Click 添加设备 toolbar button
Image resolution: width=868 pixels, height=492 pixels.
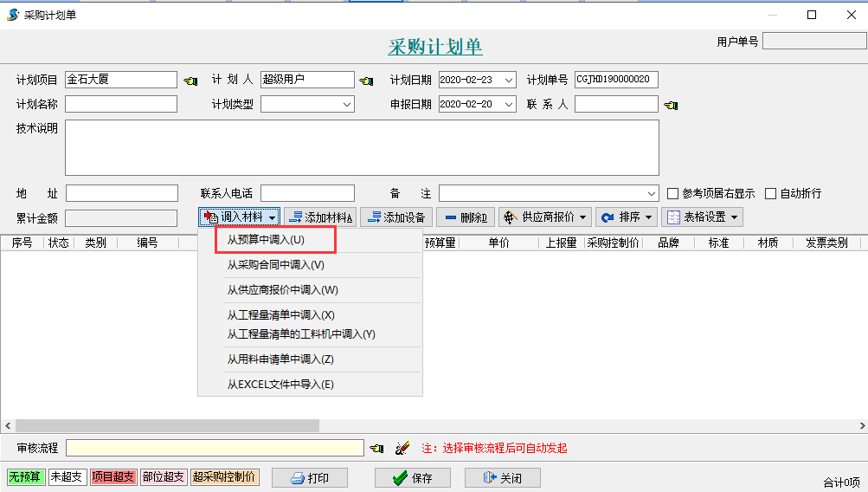(395, 217)
